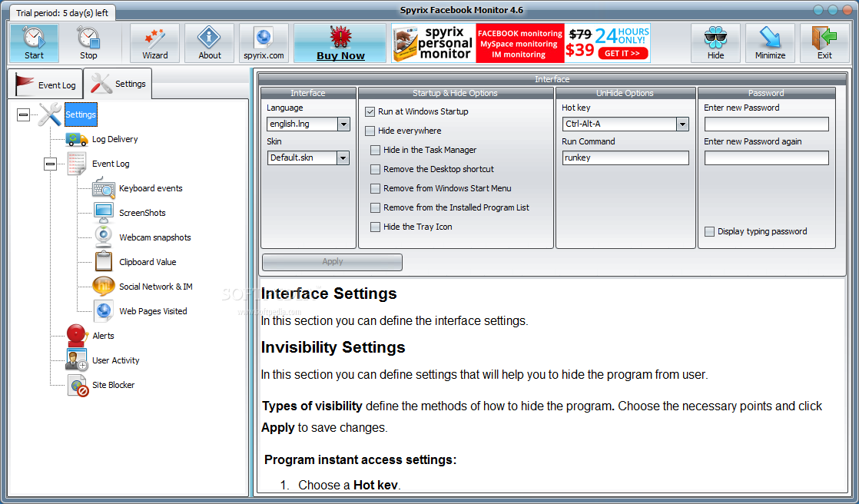This screenshot has height=504, width=859.
Task: Open Keyboard events settings label
Action: [x=151, y=188]
